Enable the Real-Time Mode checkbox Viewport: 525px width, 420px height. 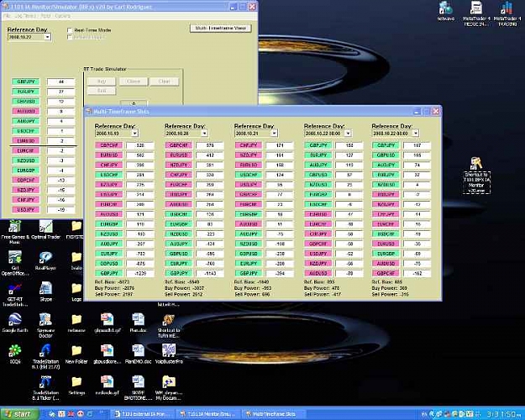70,30
